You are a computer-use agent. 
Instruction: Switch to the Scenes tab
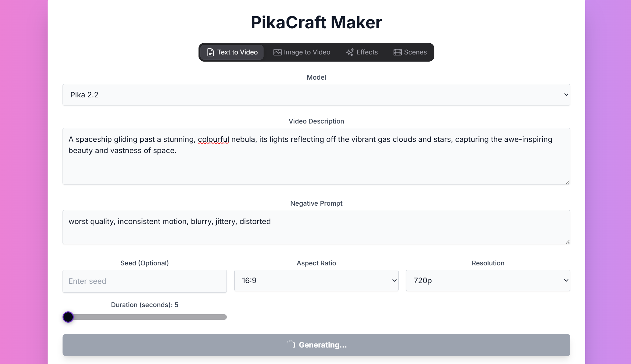pyautogui.click(x=410, y=52)
